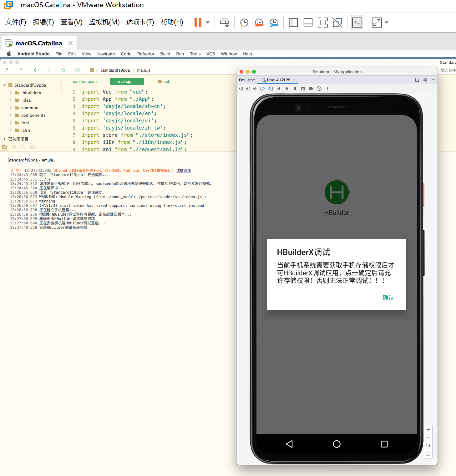Screen dimensions: 456x476
Task: Click emulator volume up icon
Action: pyautogui.click(x=248, y=89)
